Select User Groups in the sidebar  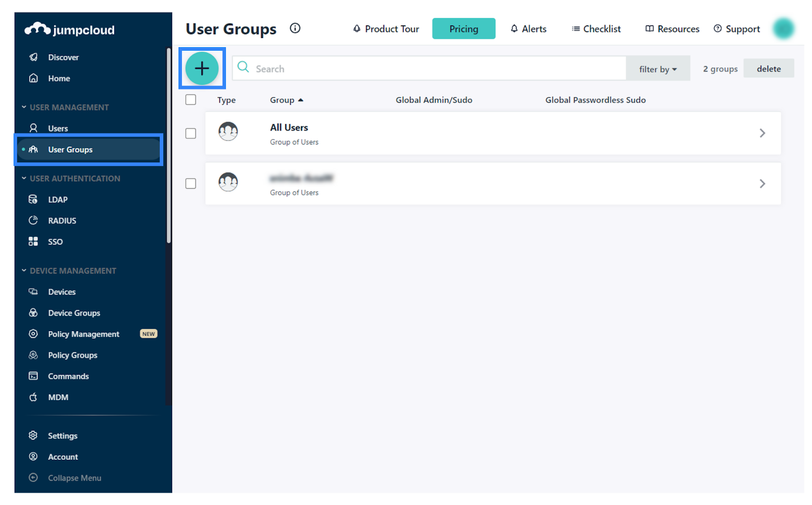click(89, 150)
